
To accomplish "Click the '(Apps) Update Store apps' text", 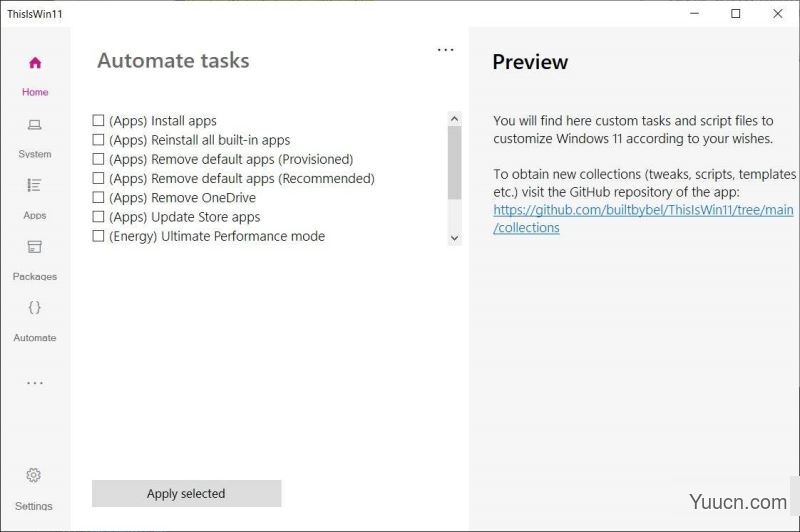I will [184, 217].
